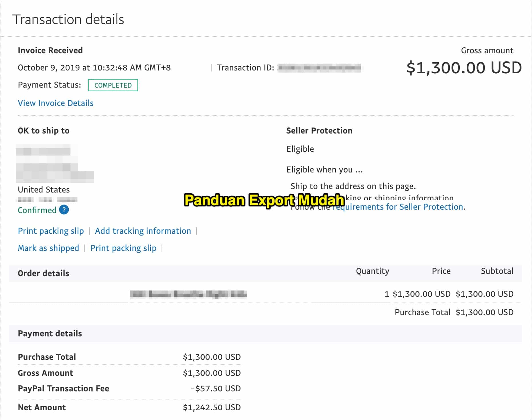This screenshot has height=420, width=532.
Task: Click the blurred Transaction ID value
Action: [319, 68]
